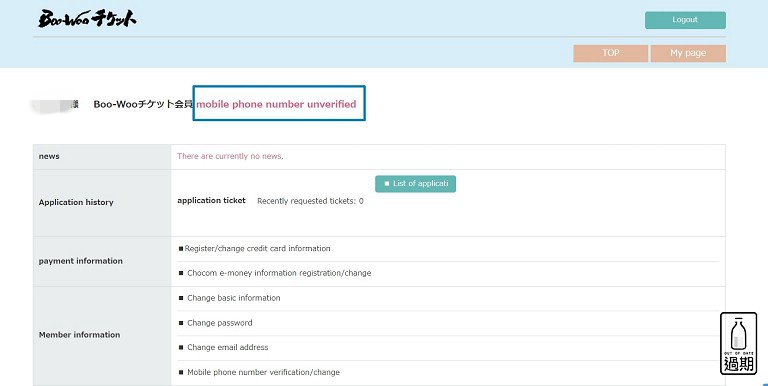
Task: Click the 'Application history' row header
Action: [102, 203]
